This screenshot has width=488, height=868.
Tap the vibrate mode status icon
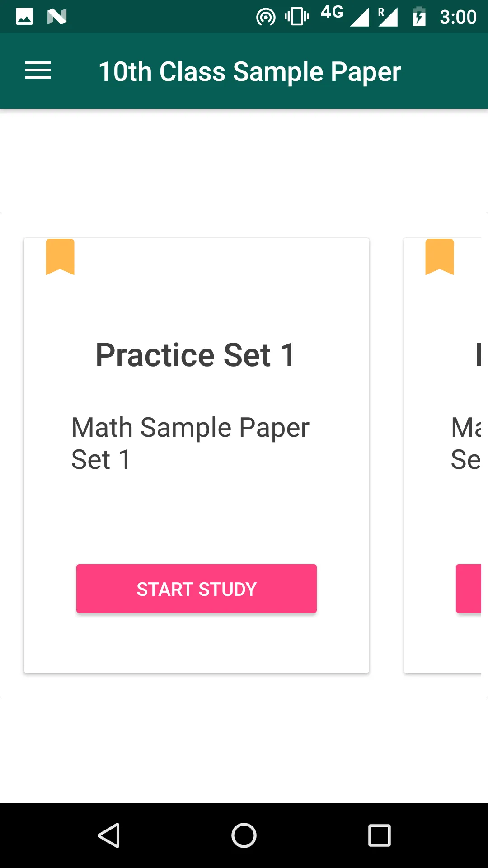coord(297,17)
